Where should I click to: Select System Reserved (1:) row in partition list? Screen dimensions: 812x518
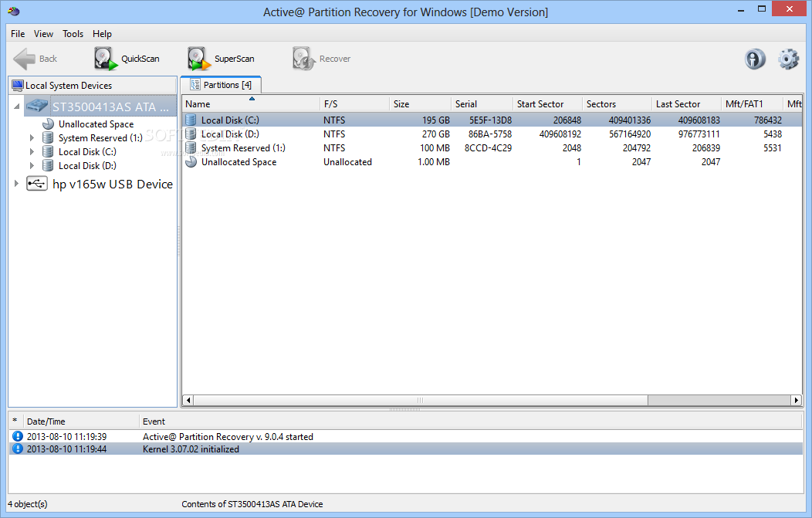[x=492, y=148]
